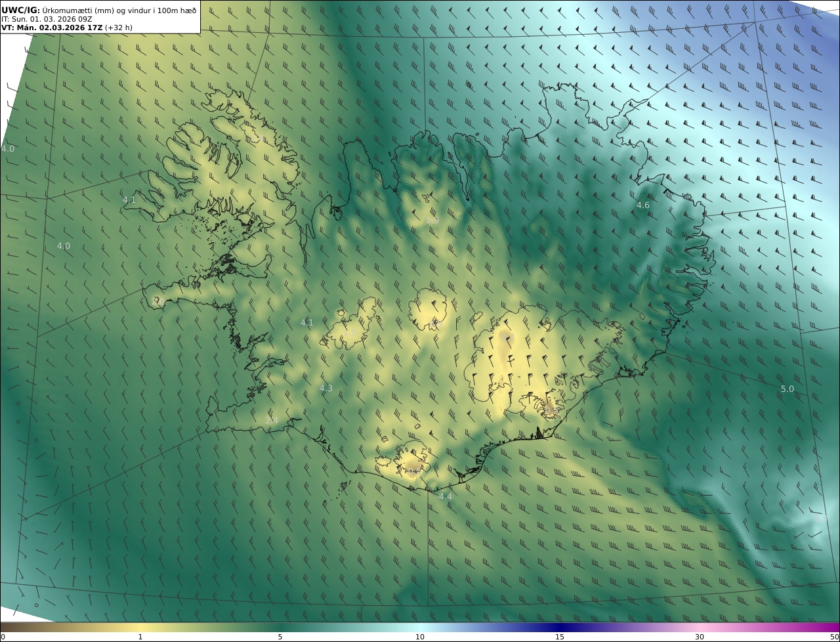Click the '1' tick on the colour scale
Screen dimensions: 840x642
point(140,637)
